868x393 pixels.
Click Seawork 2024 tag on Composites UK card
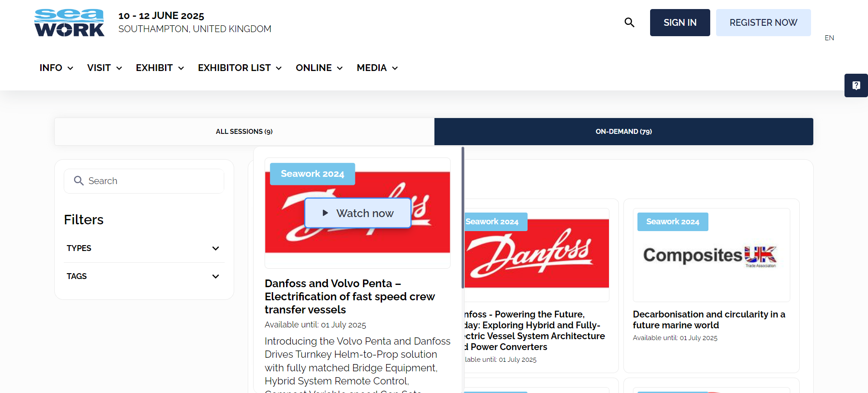tap(673, 222)
